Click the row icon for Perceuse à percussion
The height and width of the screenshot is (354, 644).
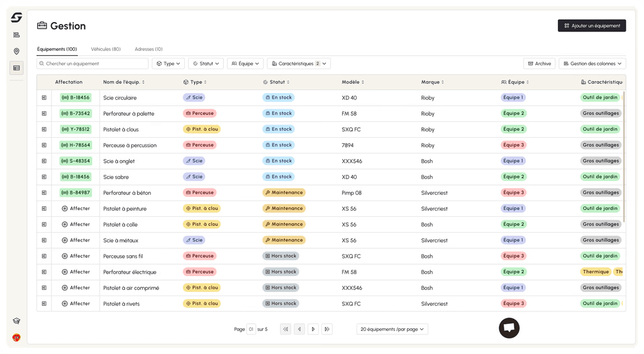44,145
